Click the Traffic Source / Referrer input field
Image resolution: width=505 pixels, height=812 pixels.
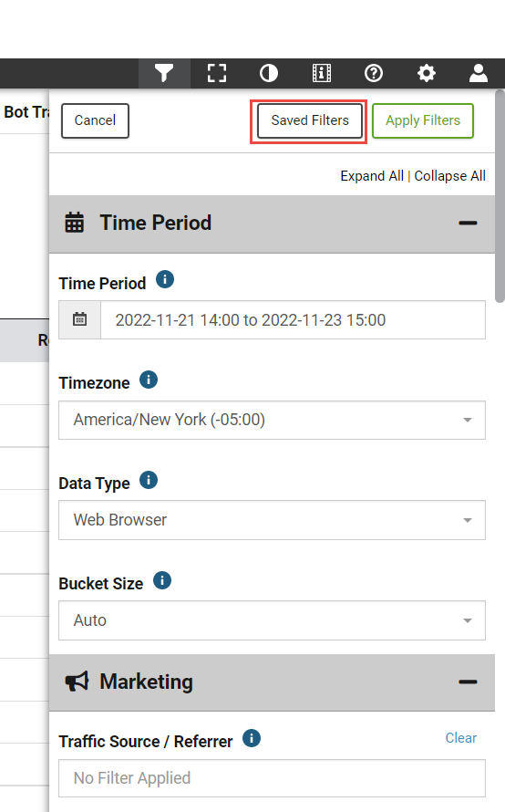[x=273, y=778]
